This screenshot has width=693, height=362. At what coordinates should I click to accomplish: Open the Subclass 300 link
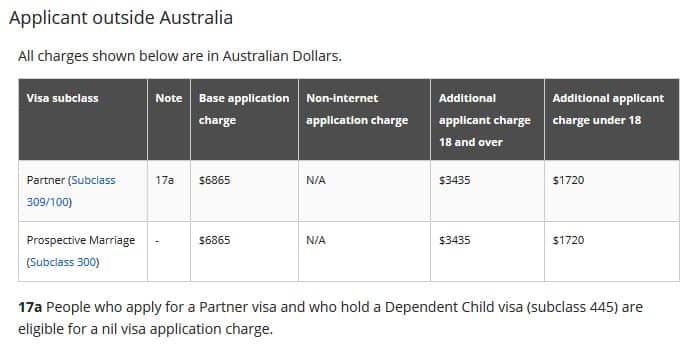[63, 262]
